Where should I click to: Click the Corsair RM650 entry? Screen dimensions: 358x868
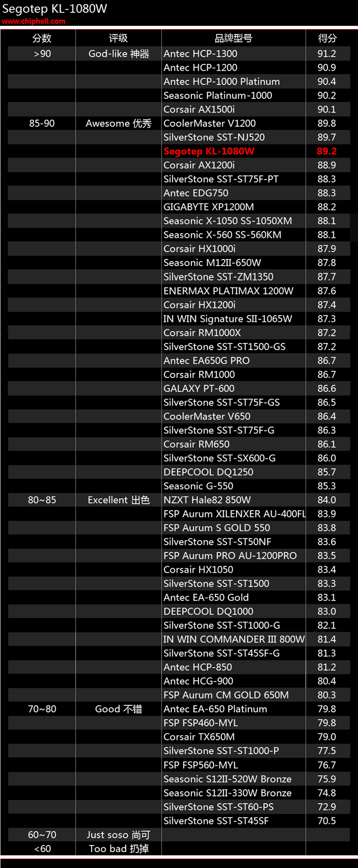click(x=196, y=444)
